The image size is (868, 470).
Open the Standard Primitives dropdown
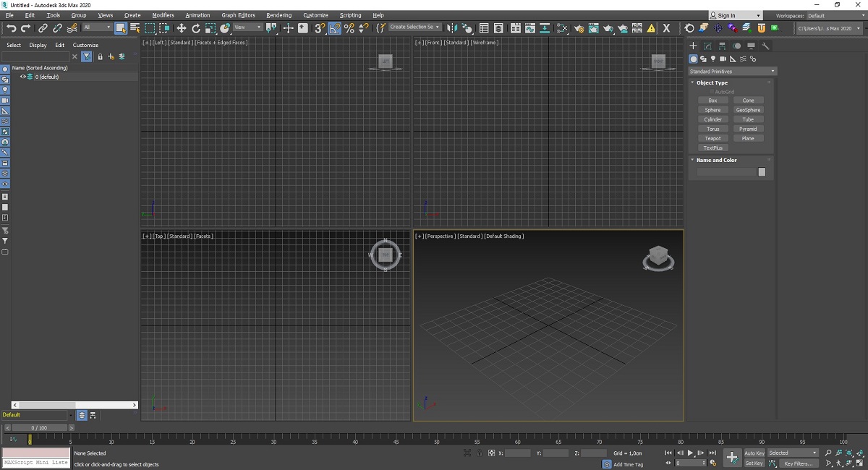[732, 72]
